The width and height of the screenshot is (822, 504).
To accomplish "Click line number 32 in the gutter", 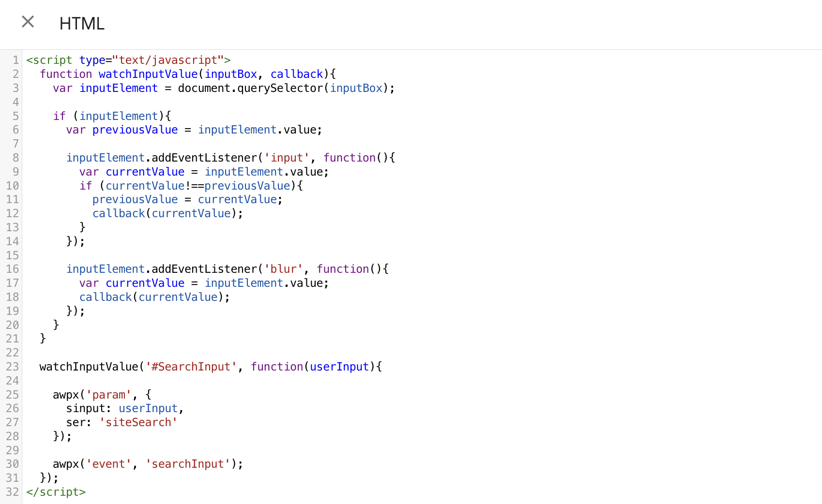I will point(12,492).
